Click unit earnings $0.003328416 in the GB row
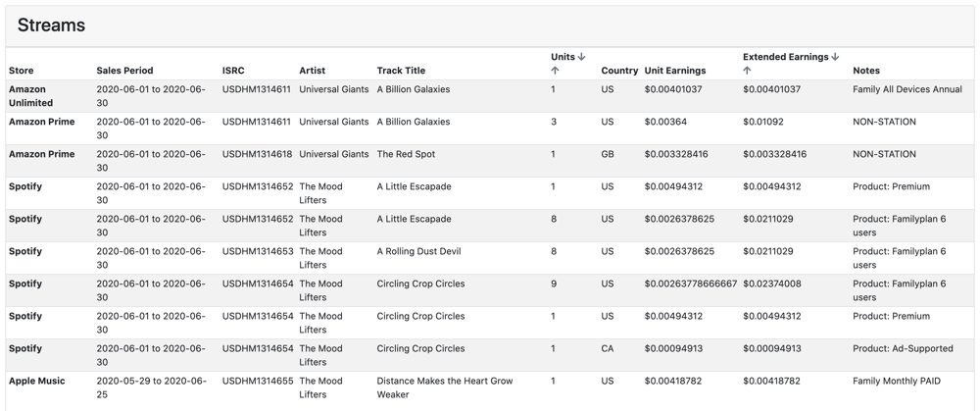 coord(676,155)
